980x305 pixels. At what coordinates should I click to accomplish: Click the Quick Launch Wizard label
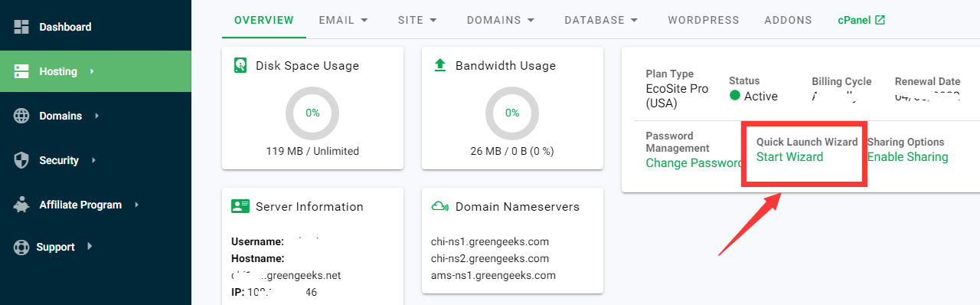(807, 142)
